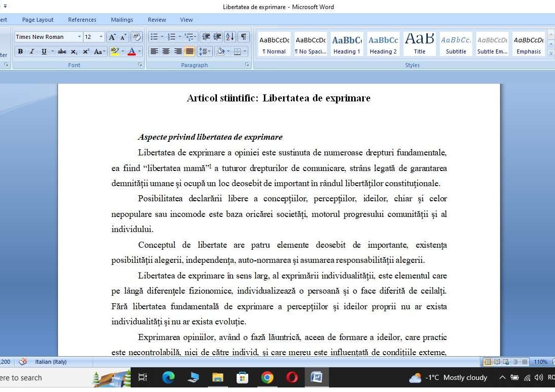Toggle Bold formatting
The width and height of the screenshot is (555, 392).
coord(21,51)
